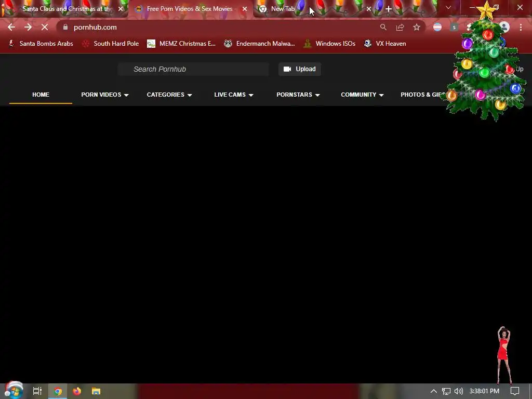
Task: Open a new tab with the plus button
Action: click(389, 9)
